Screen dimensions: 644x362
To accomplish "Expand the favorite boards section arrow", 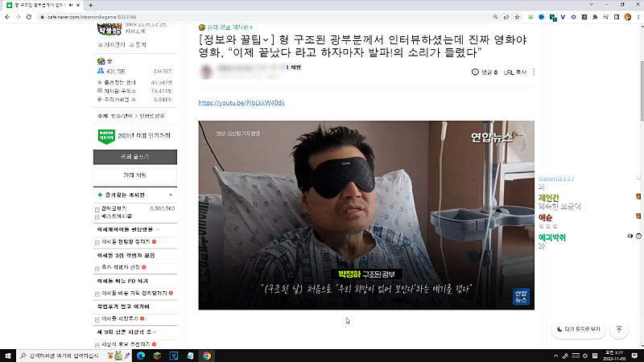I will click(x=171, y=195).
